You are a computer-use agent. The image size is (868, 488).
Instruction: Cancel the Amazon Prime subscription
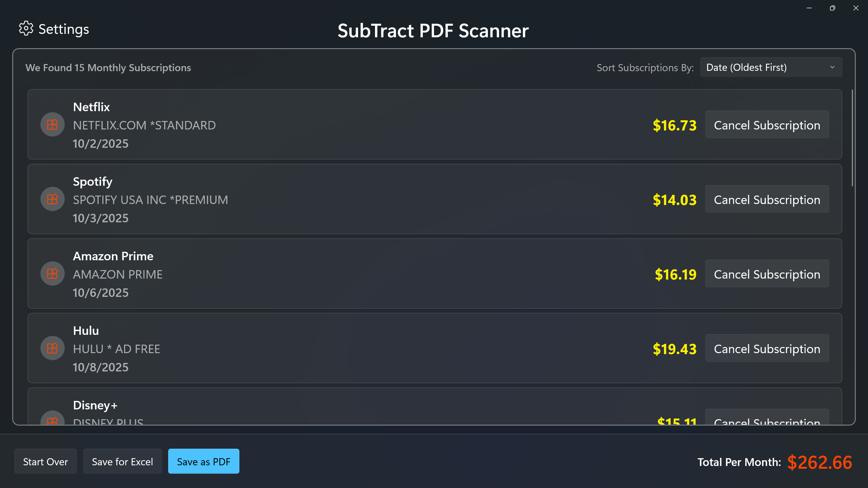[x=767, y=274]
